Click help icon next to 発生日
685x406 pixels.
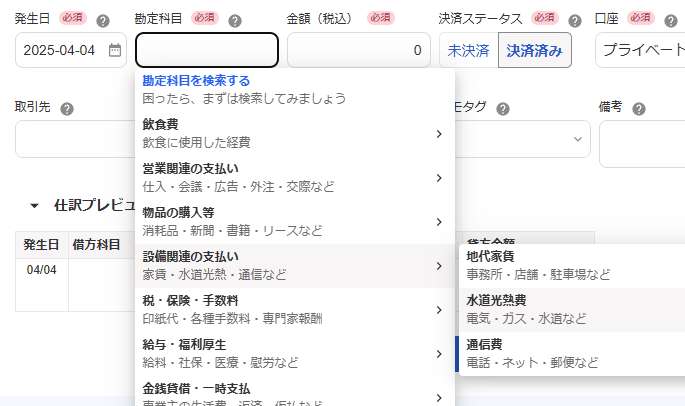73,20
